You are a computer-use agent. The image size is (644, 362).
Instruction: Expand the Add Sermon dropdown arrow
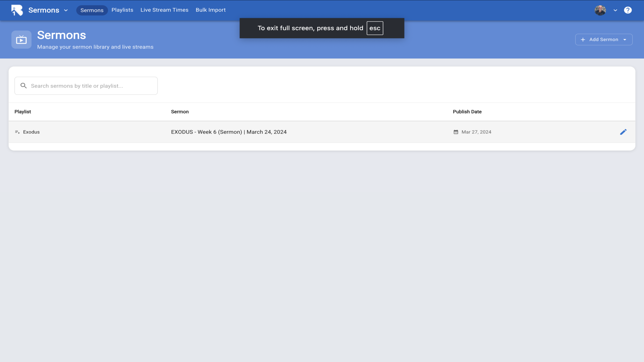[x=625, y=40]
